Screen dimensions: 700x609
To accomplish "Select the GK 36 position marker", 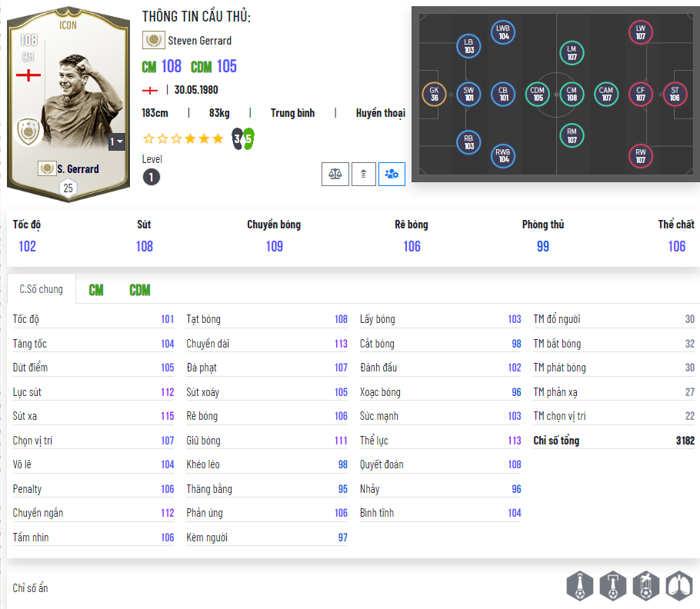I will coord(434,94).
